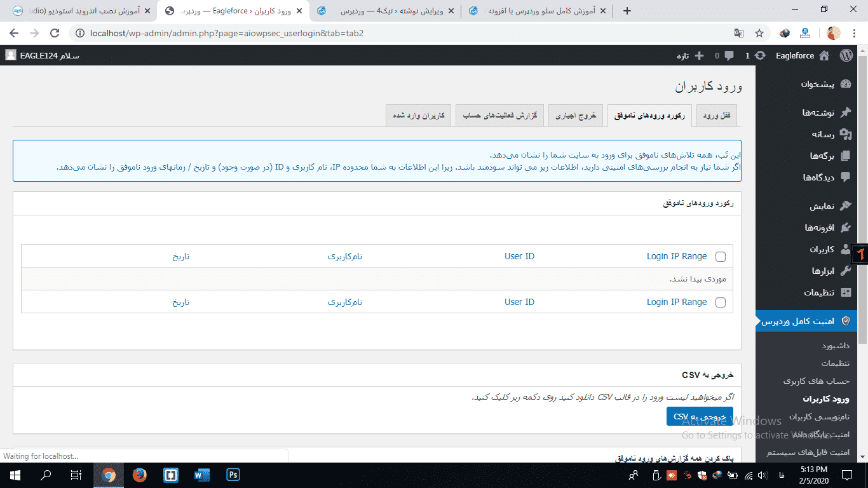Image resolution: width=868 pixels, height=488 pixels.
Task: Open افزونه‌ها plugins icon
Action: pos(845,227)
